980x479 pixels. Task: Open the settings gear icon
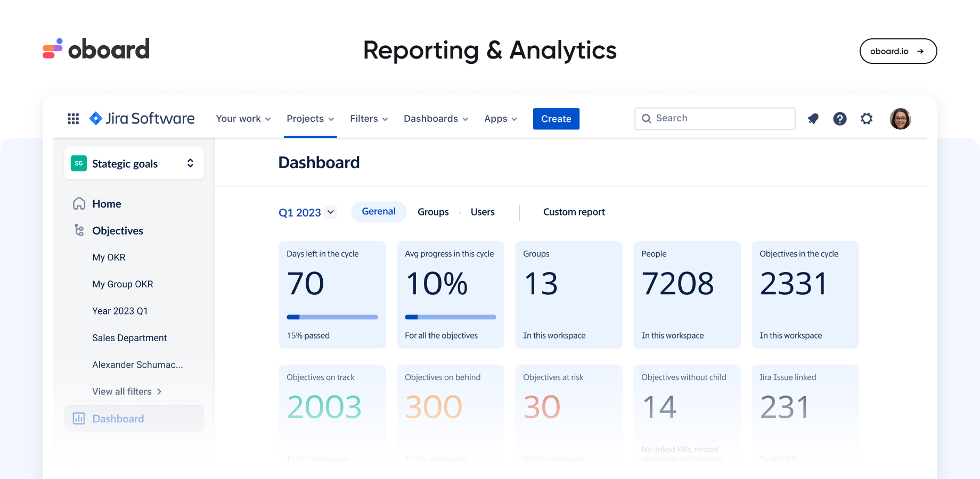867,119
